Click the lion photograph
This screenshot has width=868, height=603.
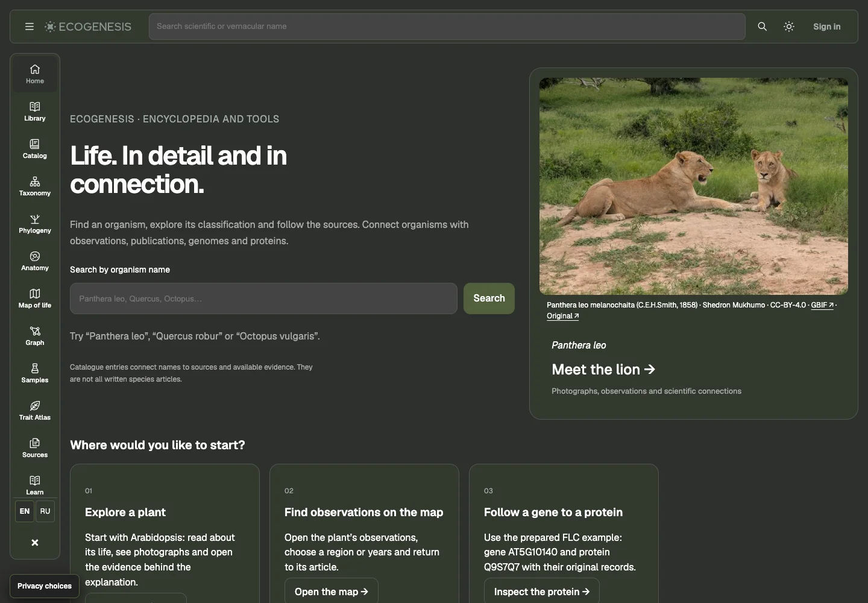693,186
